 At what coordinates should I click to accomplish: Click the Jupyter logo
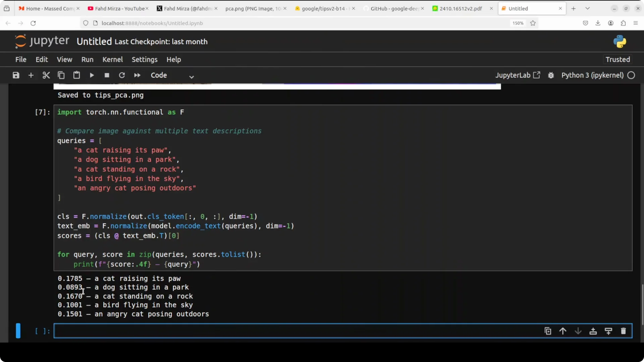pos(42,41)
